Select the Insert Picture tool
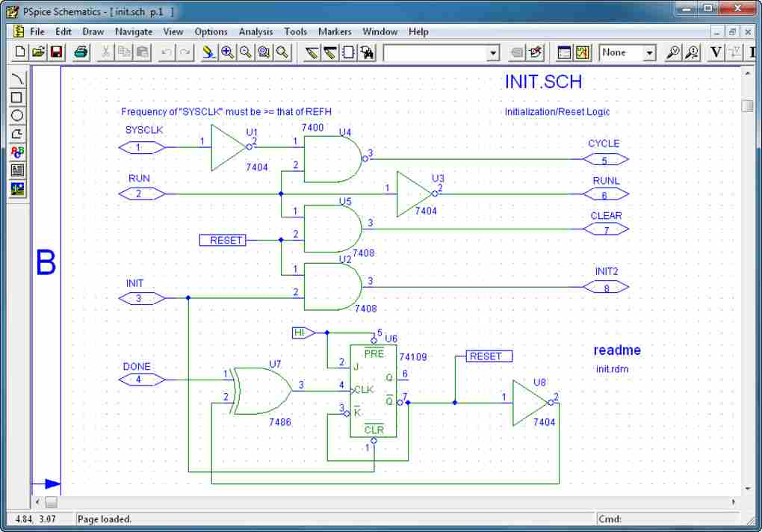 coord(17,189)
